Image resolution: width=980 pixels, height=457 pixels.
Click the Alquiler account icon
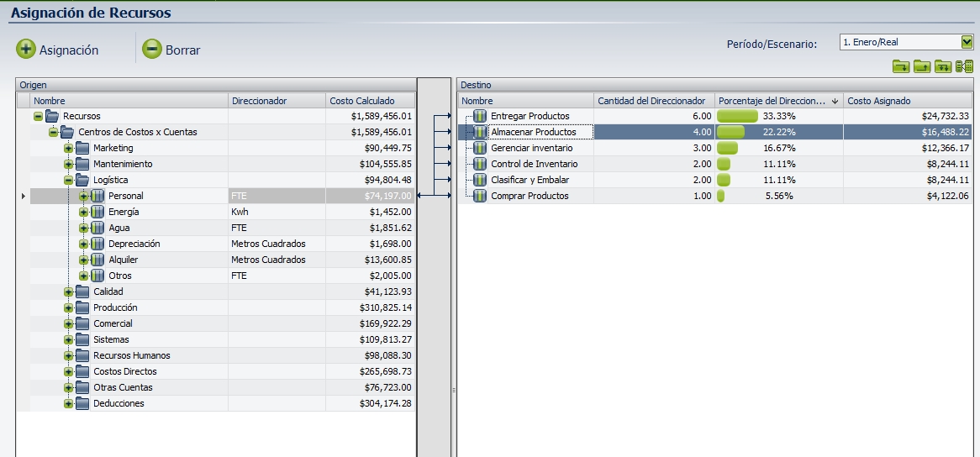pyautogui.click(x=97, y=260)
